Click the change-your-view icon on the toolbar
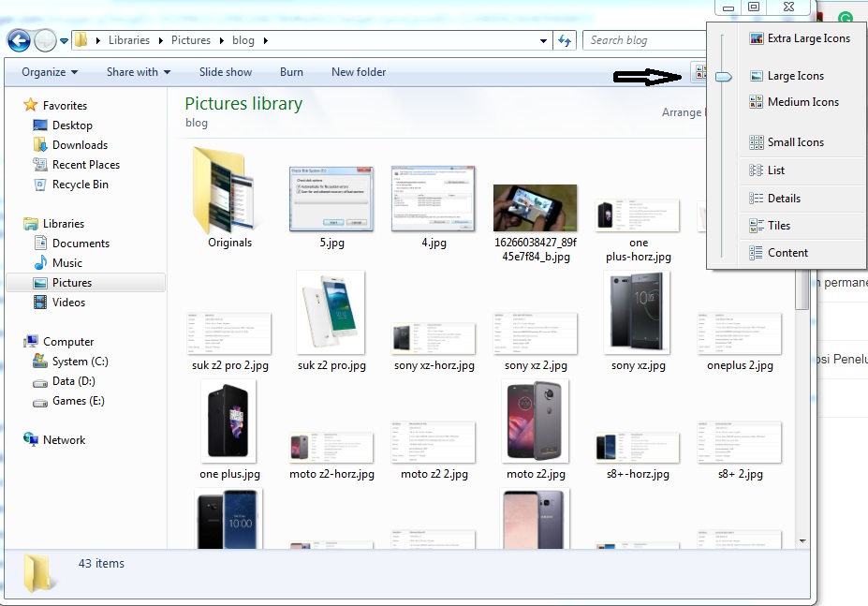Viewport: 868px width, 606px height. coord(700,72)
